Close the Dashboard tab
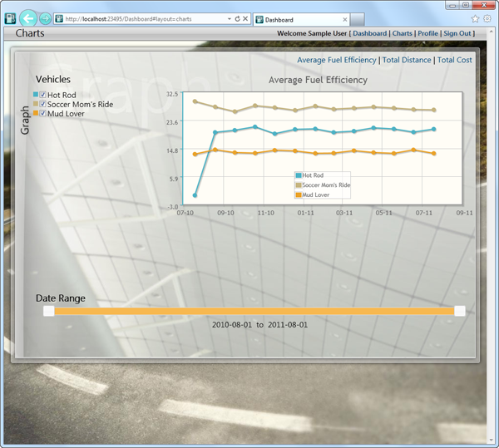 (x=344, y=20)
